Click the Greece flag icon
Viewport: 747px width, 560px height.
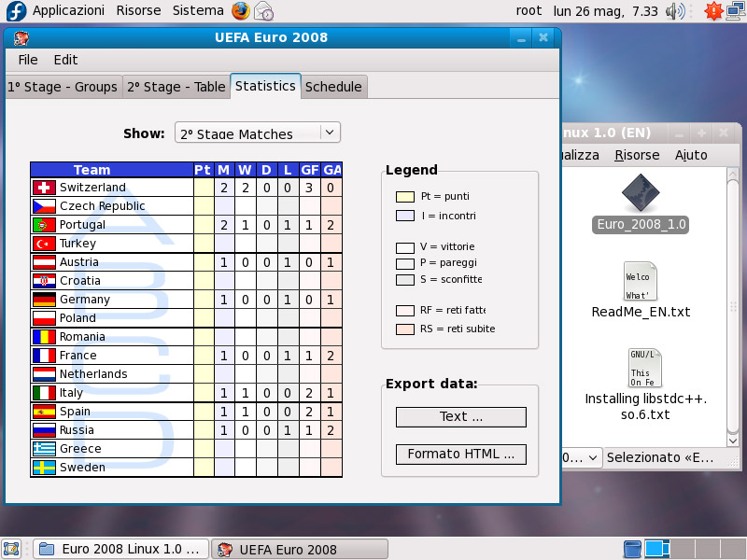(x=44, y=449)
